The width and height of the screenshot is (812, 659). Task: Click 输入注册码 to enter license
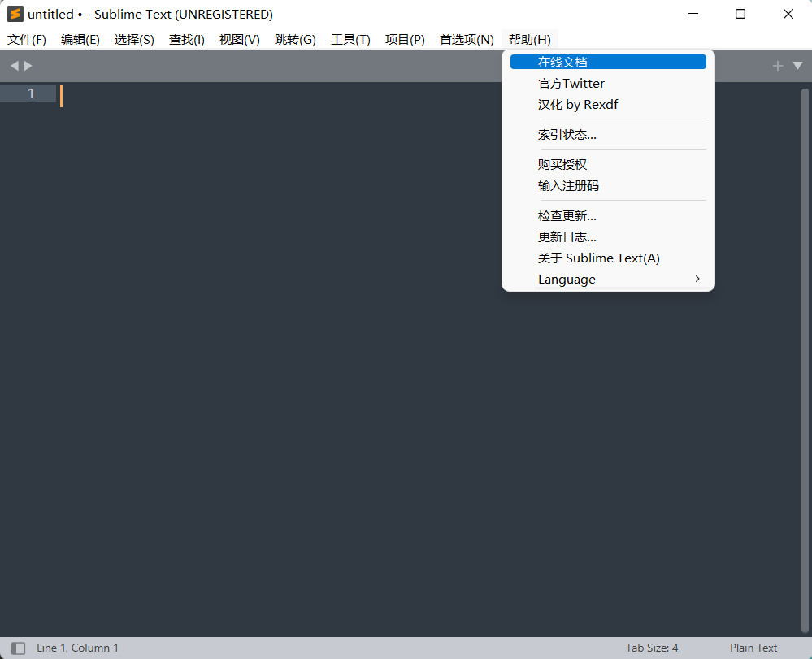click(x=568, y=185)
